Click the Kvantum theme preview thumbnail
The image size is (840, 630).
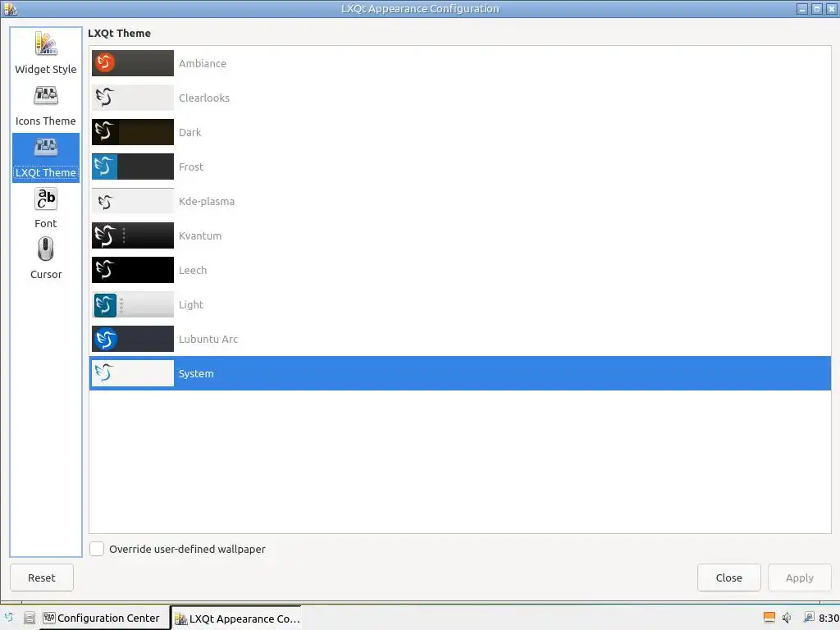tap(133, 235)
